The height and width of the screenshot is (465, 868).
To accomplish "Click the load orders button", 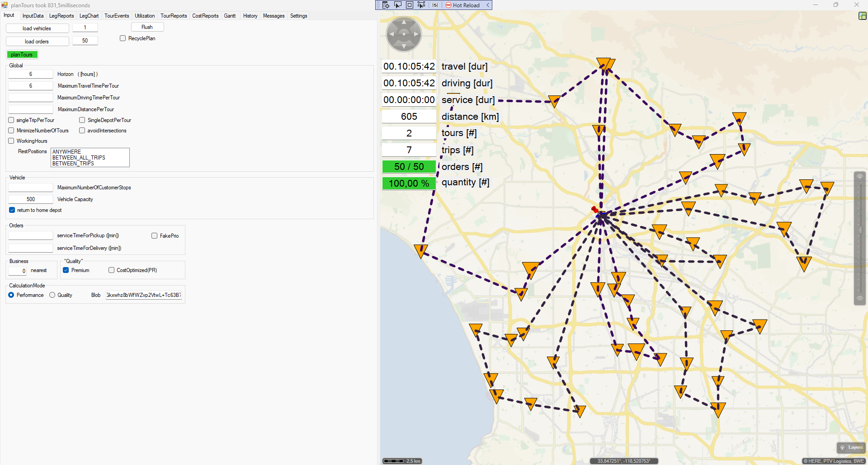I will click(x=37, y=42).
